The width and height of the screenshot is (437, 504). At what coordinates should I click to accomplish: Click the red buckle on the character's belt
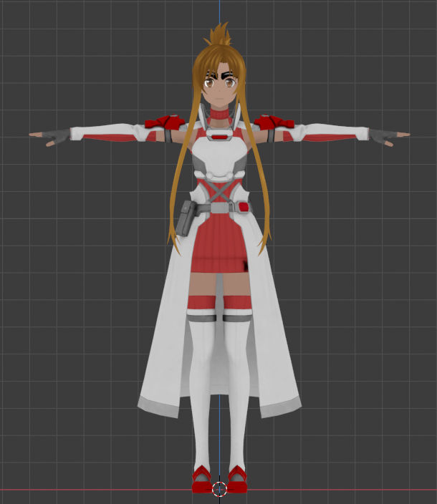[x=244, y=207]
